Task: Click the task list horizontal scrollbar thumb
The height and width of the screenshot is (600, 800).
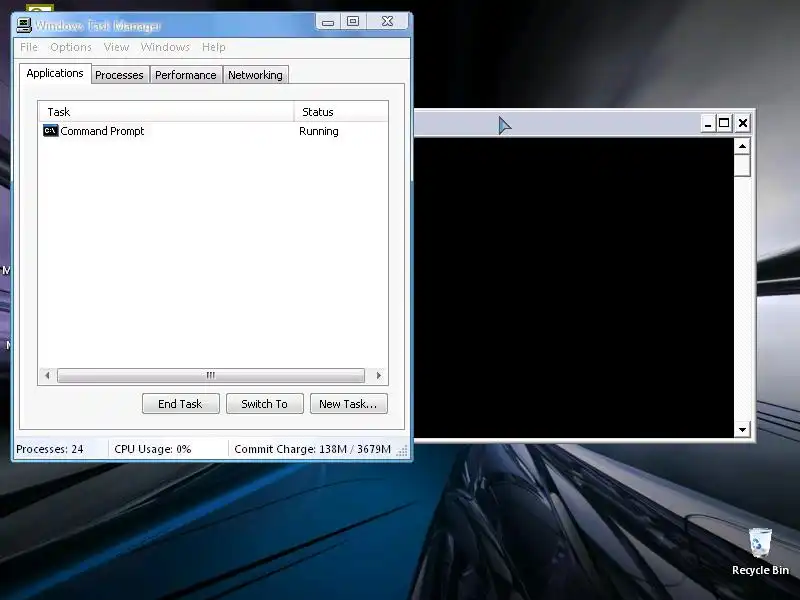Action: [211, 376]
